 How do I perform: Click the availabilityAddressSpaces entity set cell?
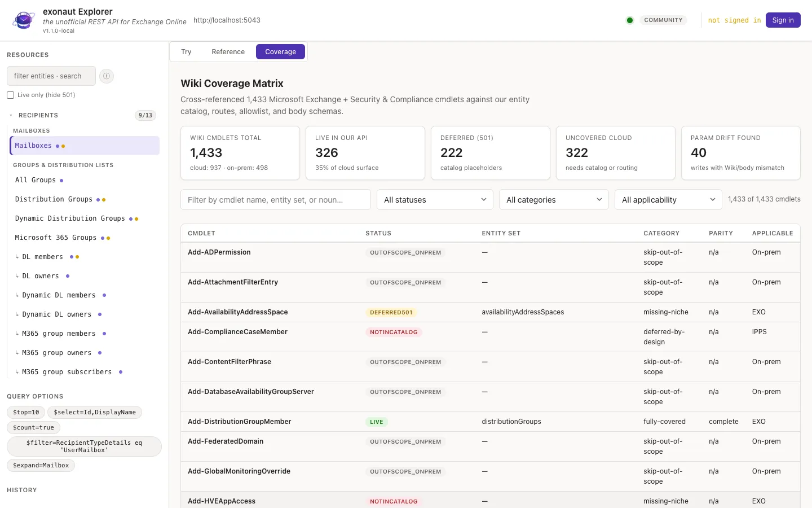pyautogui.click(x=523, y=312)
